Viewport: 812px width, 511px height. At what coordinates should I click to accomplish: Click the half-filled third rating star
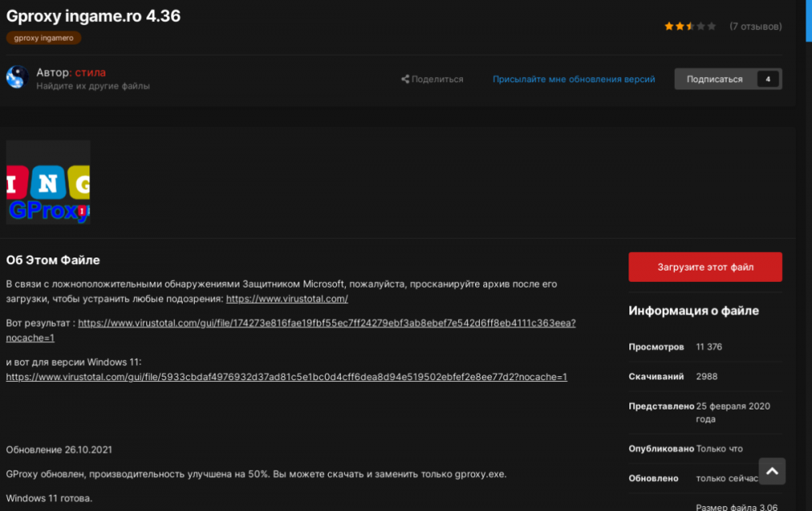690,27
